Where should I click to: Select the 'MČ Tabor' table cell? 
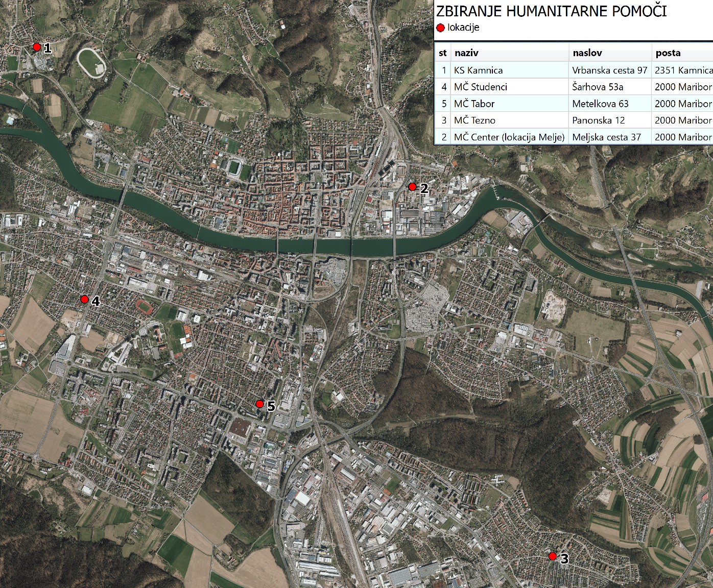(510, 104)
